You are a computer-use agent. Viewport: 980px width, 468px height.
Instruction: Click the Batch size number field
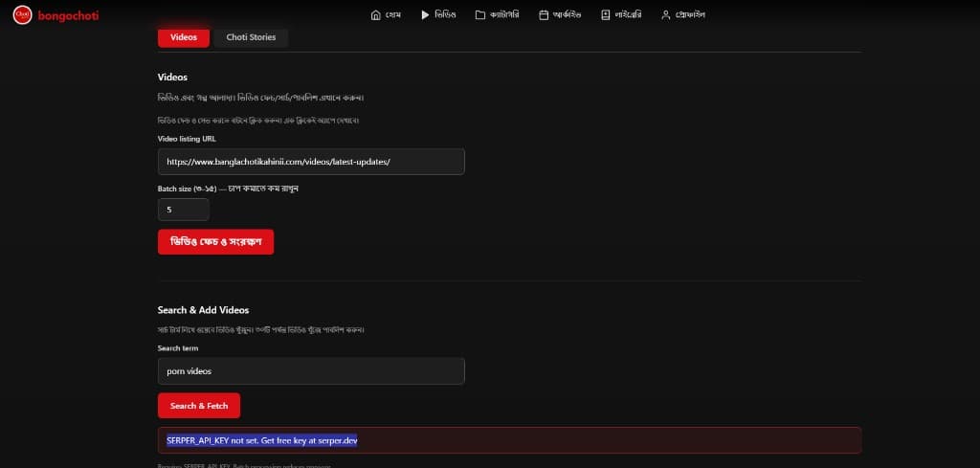pos(183,209)
